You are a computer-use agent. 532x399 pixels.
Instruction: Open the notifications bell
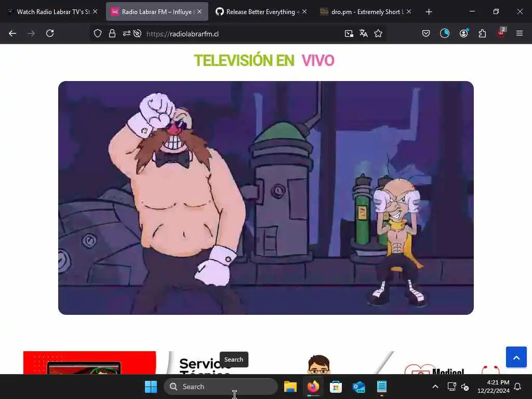coord(517,387)
